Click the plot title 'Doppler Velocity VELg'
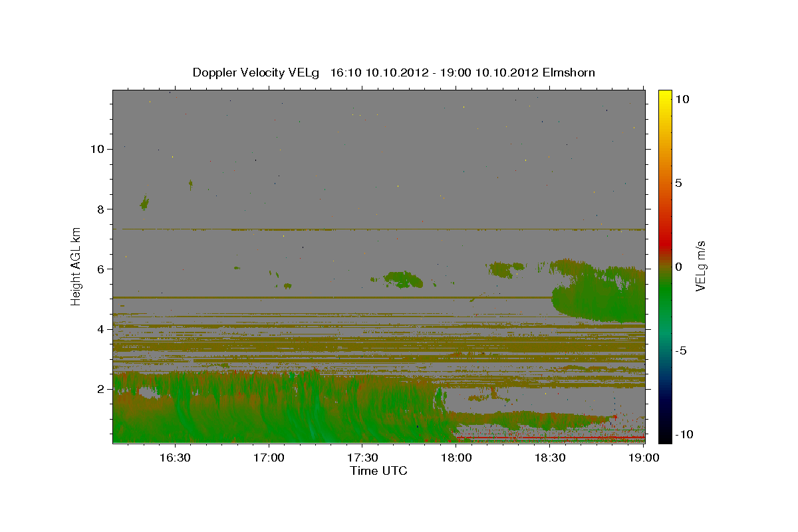This screenshot has height=532, width=798. tap(256, 72)
